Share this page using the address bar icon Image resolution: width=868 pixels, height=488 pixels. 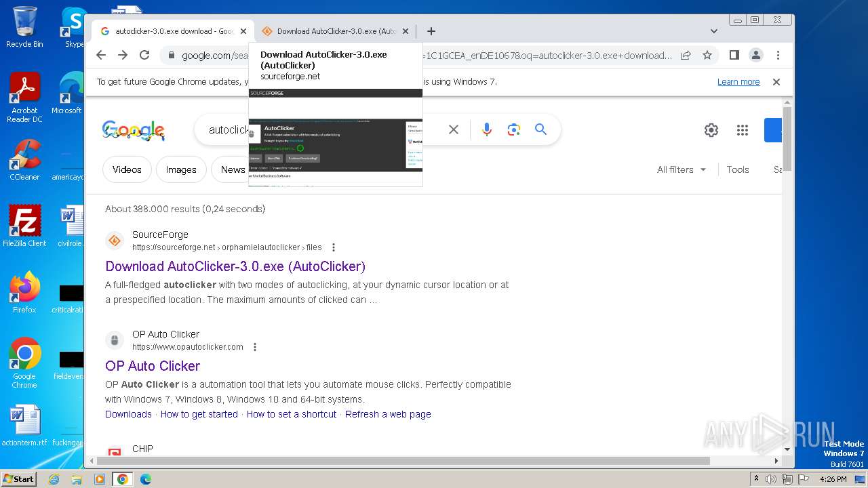click(x=686, y=55)
